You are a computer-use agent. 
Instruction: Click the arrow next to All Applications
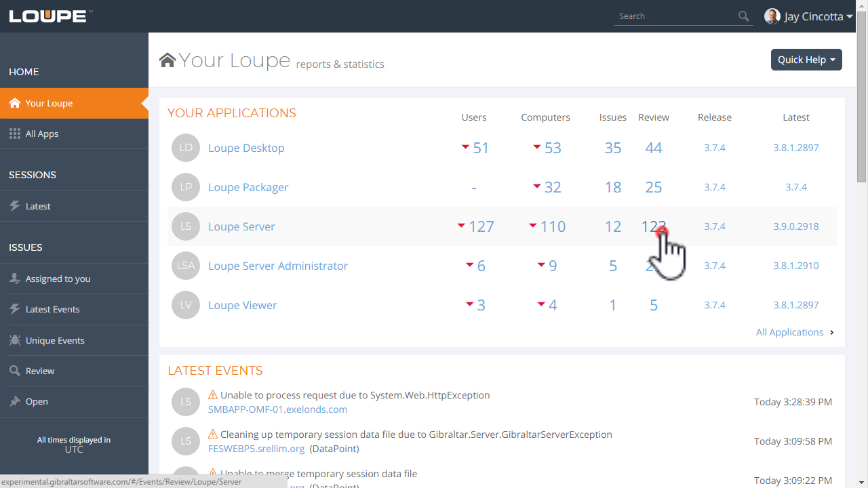832,332
